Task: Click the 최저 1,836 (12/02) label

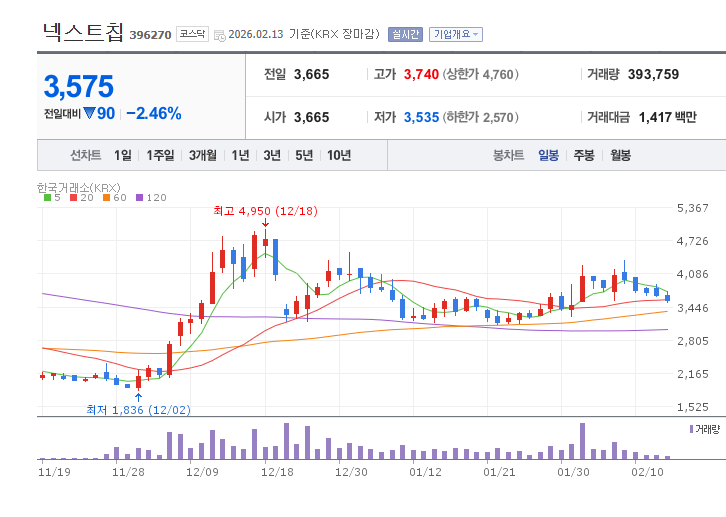Action: point(138,410)
